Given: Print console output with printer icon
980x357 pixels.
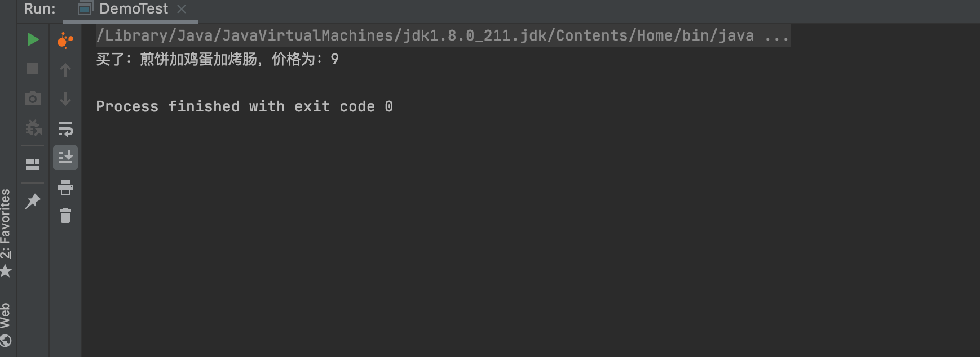Looking at the screenshot, I should (x=65, y=188).
